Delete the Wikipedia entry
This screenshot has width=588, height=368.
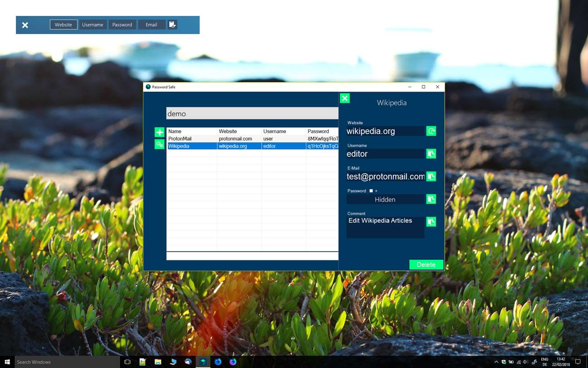(x=426, y=264)
